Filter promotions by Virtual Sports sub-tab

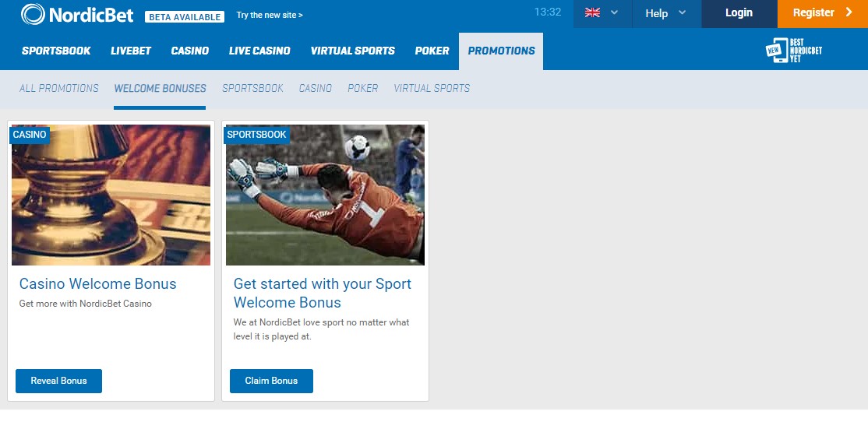[432, 88]
